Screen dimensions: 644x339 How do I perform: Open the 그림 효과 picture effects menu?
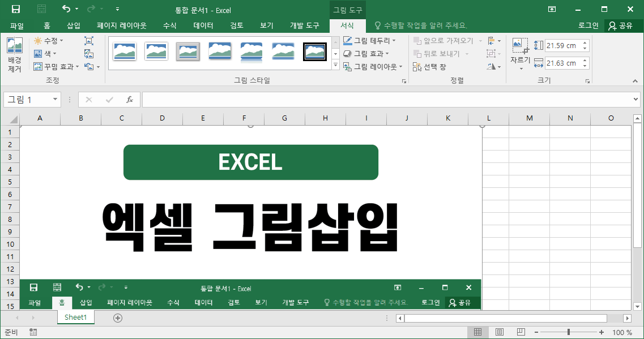[366, 53]
